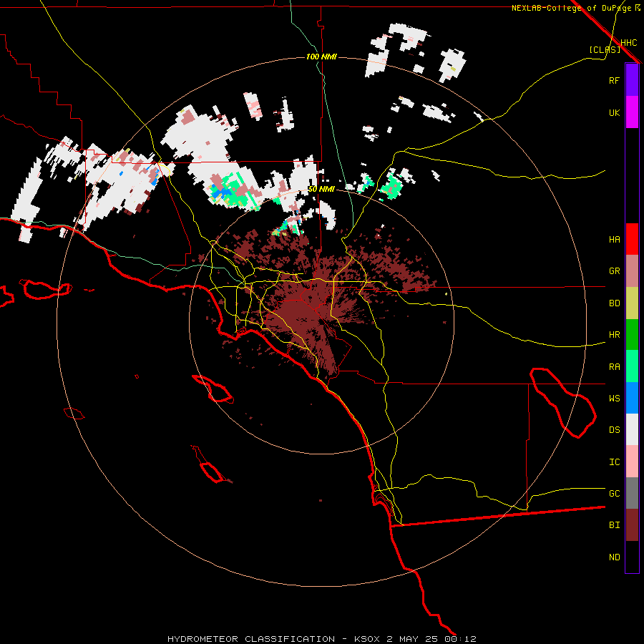
Task: Click the KSOX radar site identifier
Action: [x=368, y=639]
